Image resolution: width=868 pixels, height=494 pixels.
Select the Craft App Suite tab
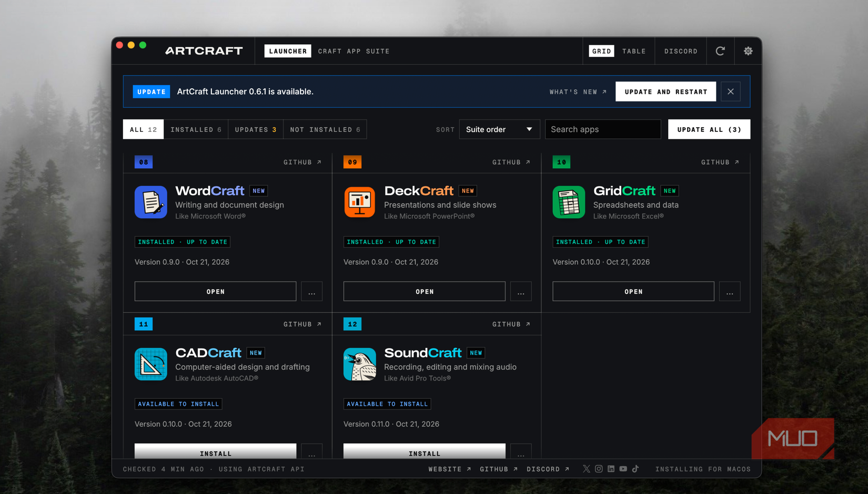click(354, 51)
